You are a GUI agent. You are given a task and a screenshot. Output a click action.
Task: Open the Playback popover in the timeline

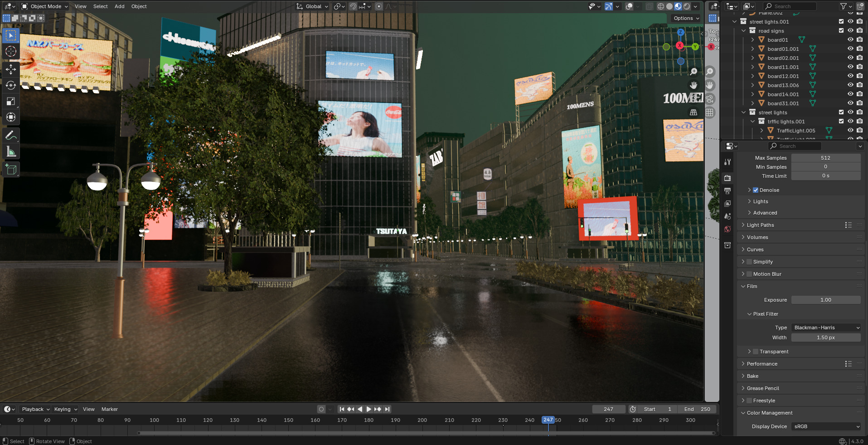pyautogui.click(x=35, y=409)
